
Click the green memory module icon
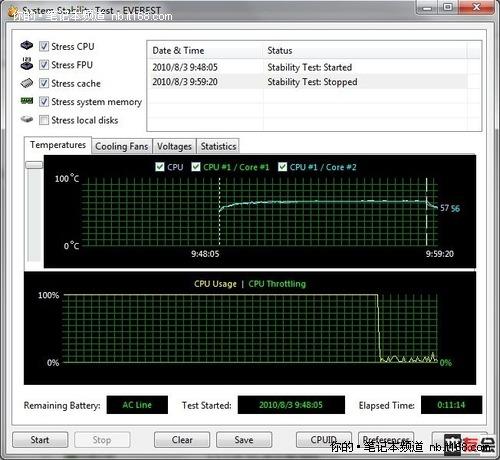click(27, 100)
